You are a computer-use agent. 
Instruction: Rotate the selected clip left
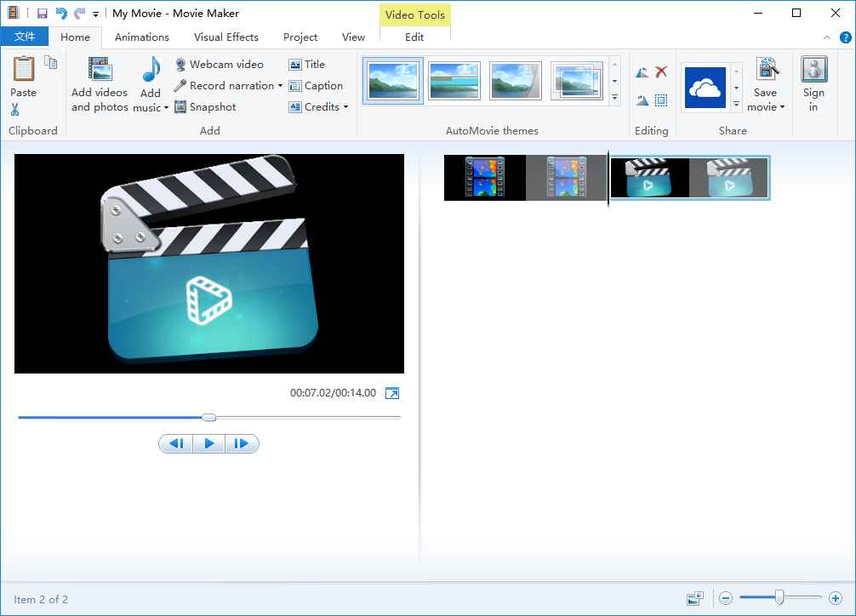pos(642,71)
